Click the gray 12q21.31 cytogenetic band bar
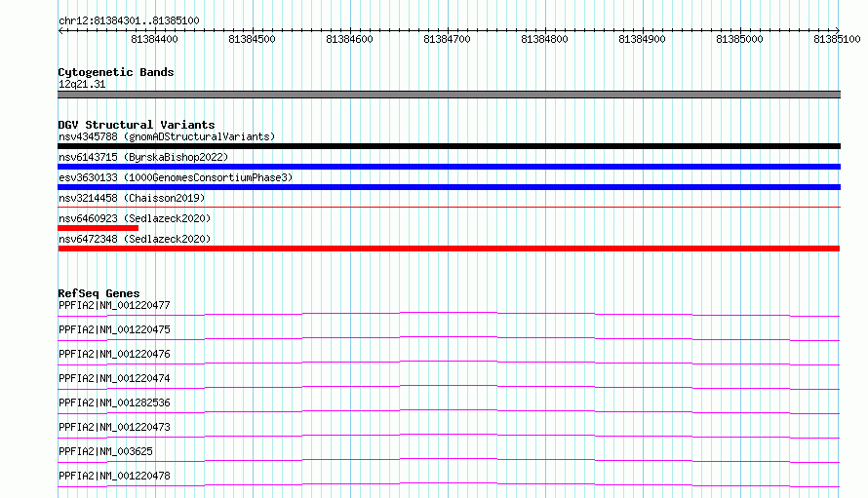The image size is (868, 498). pos(449,95)
